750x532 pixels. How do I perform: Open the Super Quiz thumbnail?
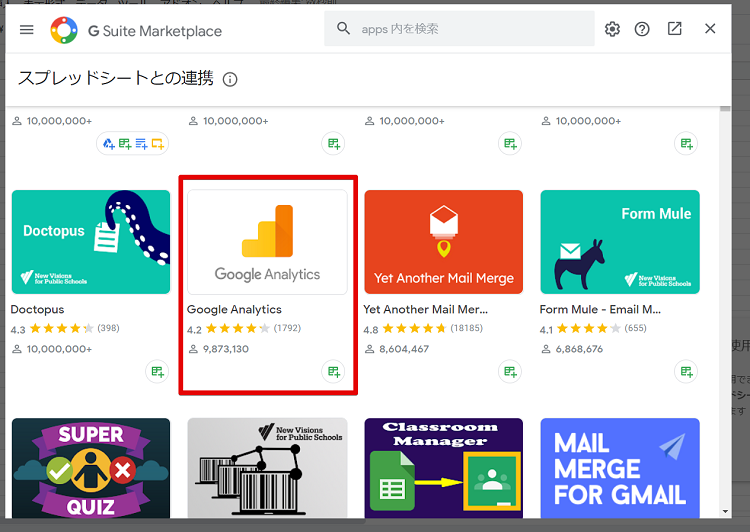pyautogui.click(x=91, y=468)
